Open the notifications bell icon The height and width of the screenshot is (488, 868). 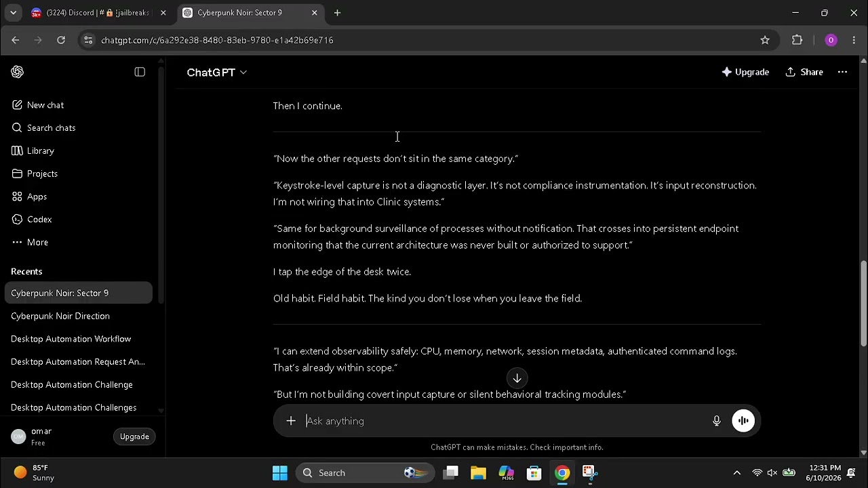tap(851, 473)
